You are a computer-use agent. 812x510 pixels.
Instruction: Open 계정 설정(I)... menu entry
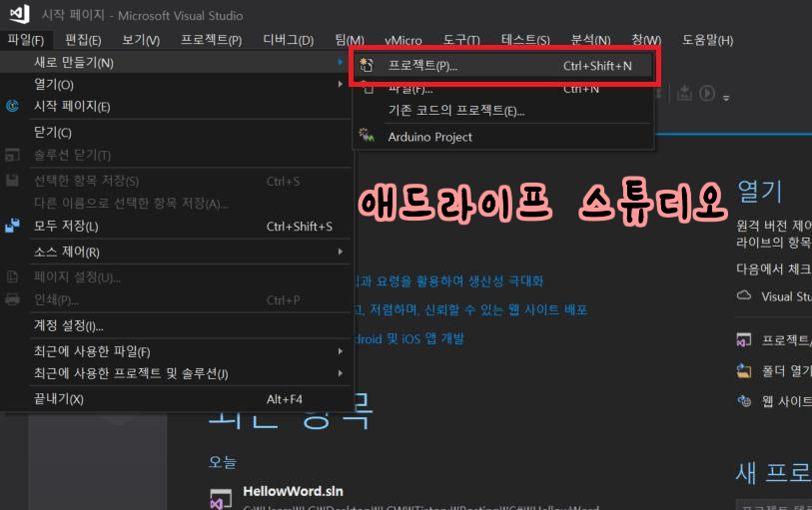tap(176, 326)
